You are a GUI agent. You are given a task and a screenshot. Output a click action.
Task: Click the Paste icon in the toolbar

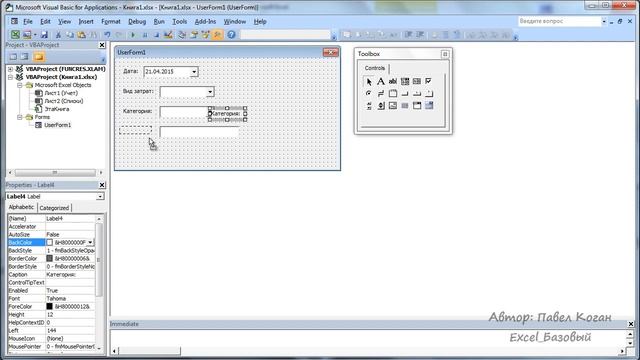[82, 35]
